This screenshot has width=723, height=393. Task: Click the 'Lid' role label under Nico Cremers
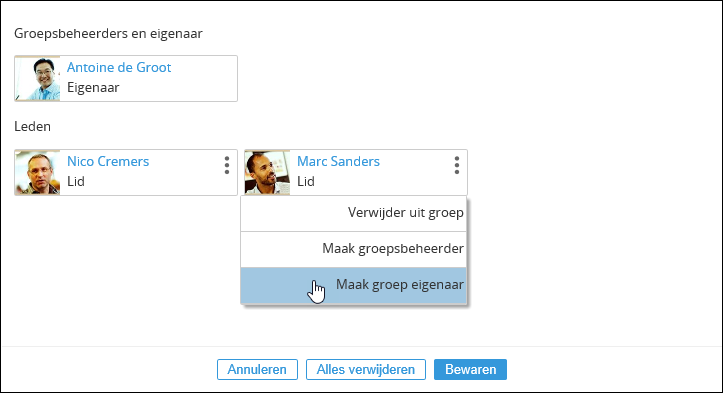point(76,182)
